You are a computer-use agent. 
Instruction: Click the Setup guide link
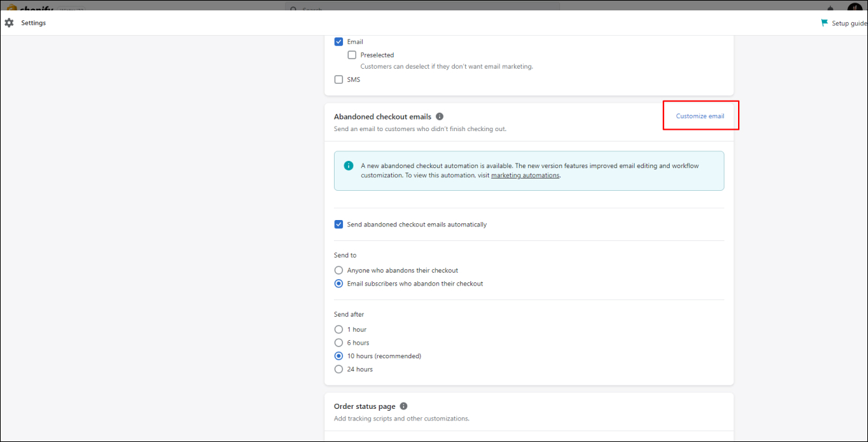[849, 23]
